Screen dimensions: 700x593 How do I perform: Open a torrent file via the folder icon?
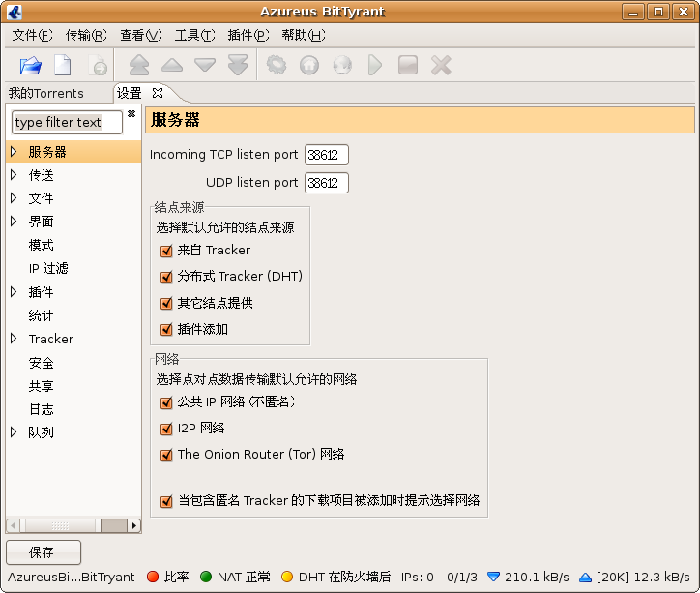pyautogui.click(x=30, y=66)
